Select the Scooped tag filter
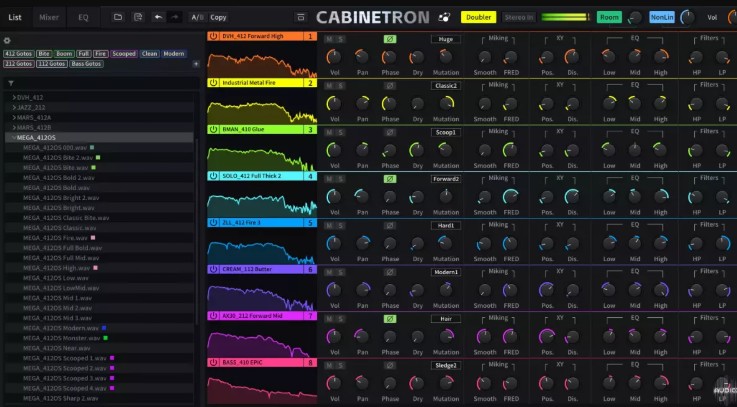This screenshot has width=737, height=407. click(124, 54)
